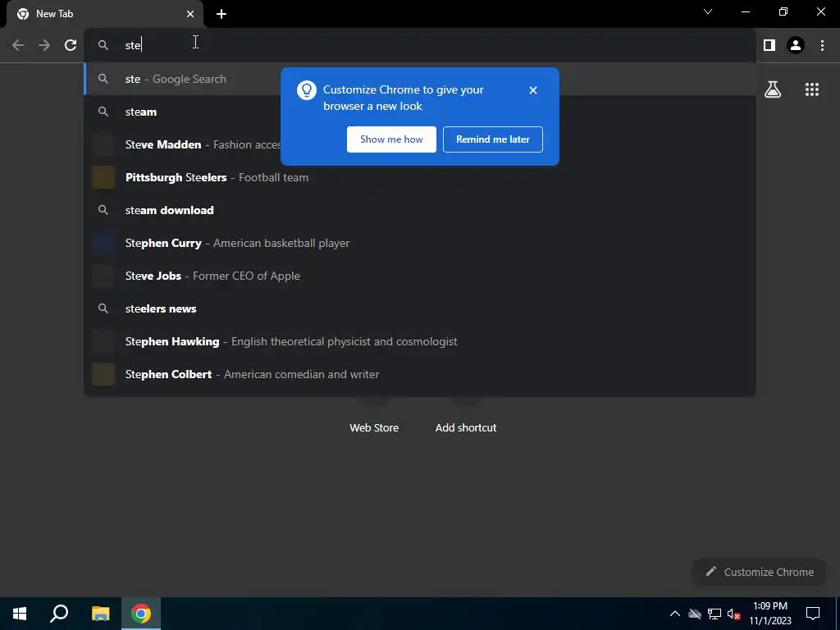Choose the Pittsburgh Steelers suggestion

(420, 177)
